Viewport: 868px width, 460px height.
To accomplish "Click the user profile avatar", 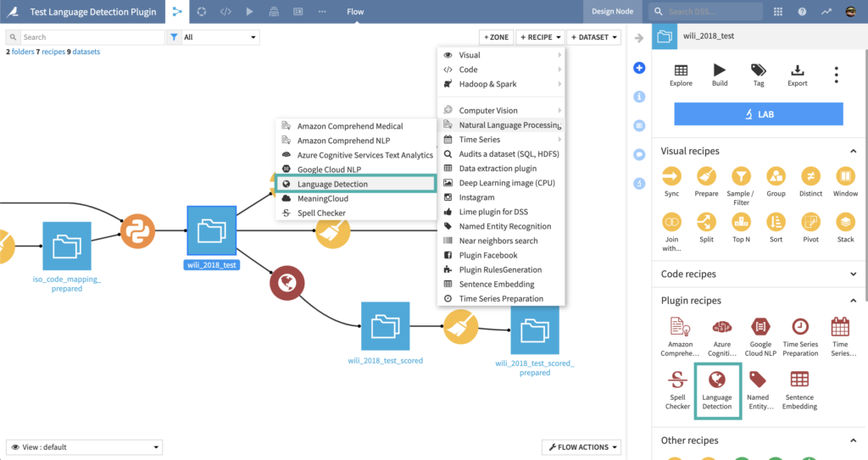I will 851,12.
